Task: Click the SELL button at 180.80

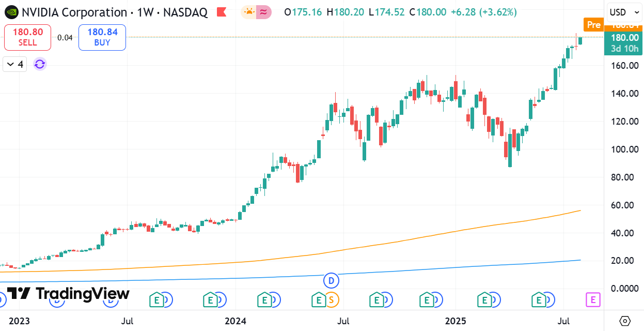Action: point(27,37)
